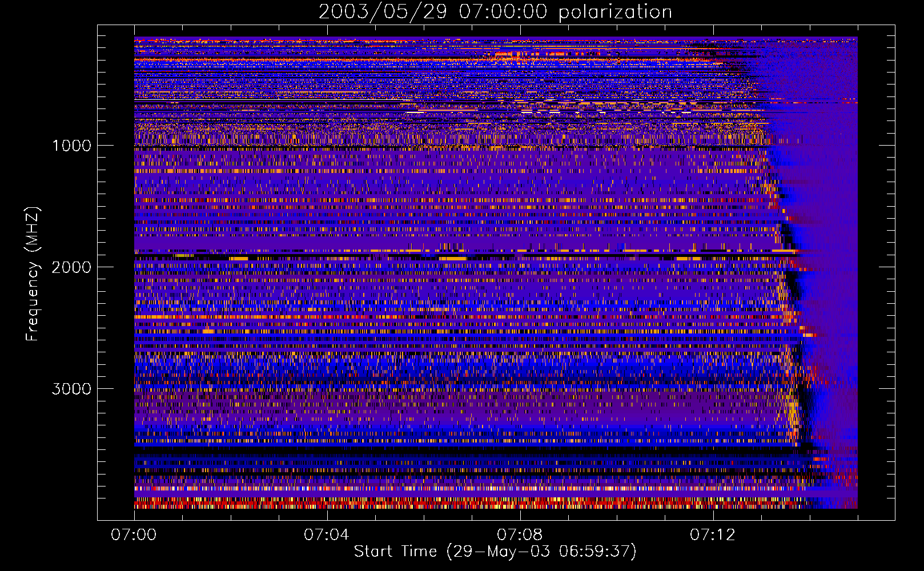
Task: Click the plot title "2003/05/29 07:00:00 polarization"
Action: coord(495,12)
